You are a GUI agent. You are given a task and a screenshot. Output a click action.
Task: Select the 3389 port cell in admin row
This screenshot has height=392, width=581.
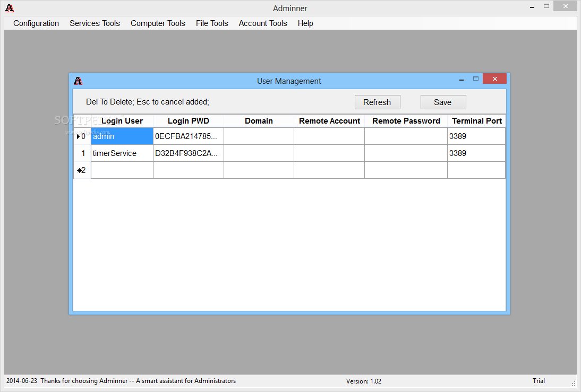pyautogui.click(x=476, y=136)
